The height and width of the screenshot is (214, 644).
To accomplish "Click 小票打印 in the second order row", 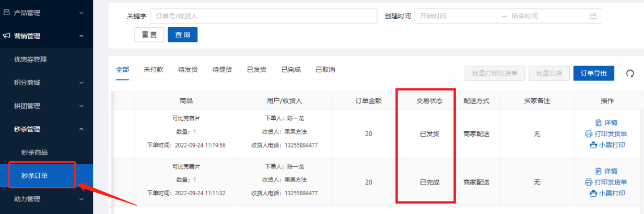I will click(607, 193).
